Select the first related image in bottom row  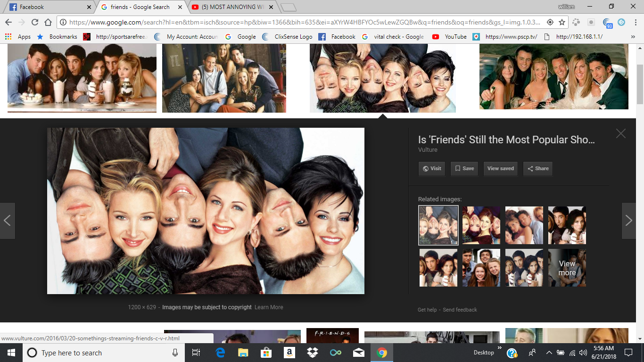[x=438, y=268]
